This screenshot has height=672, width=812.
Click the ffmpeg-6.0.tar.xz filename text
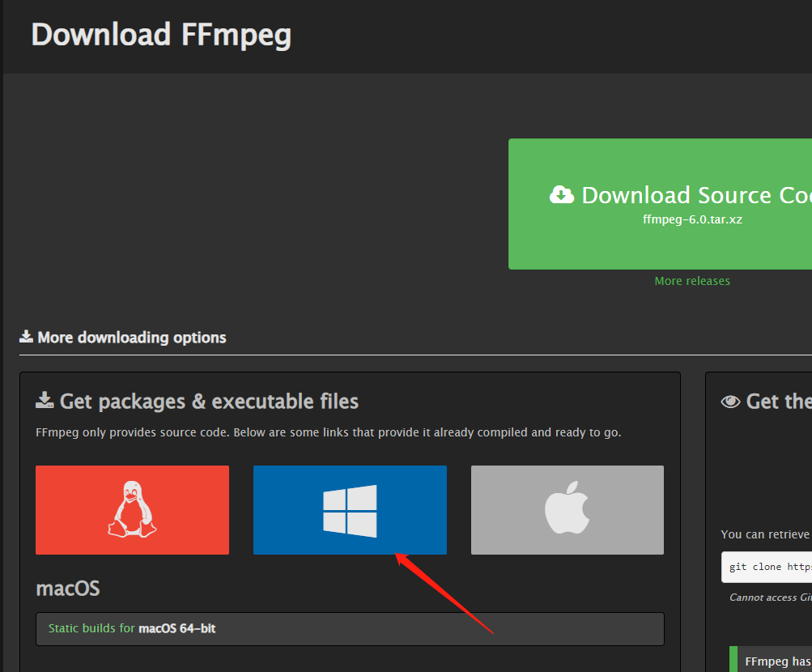(x=692, y=219)
